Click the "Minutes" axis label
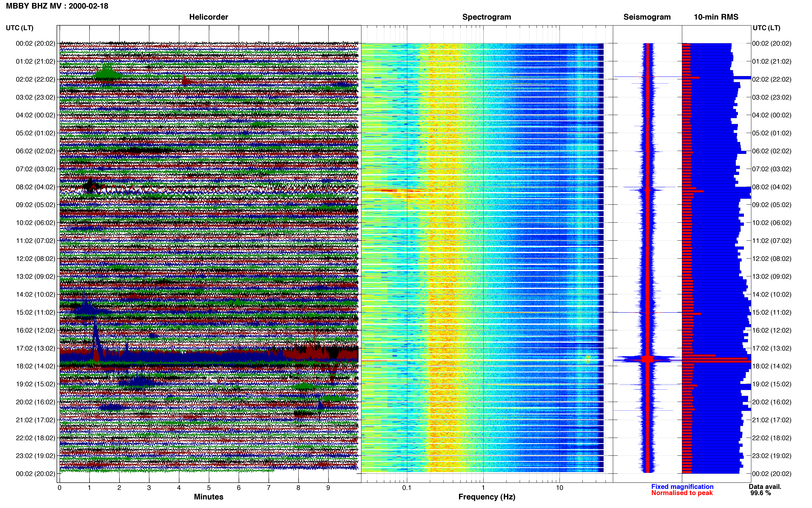Screen dimensions: 812x508 pyautogui.click(x=209, y=497)
